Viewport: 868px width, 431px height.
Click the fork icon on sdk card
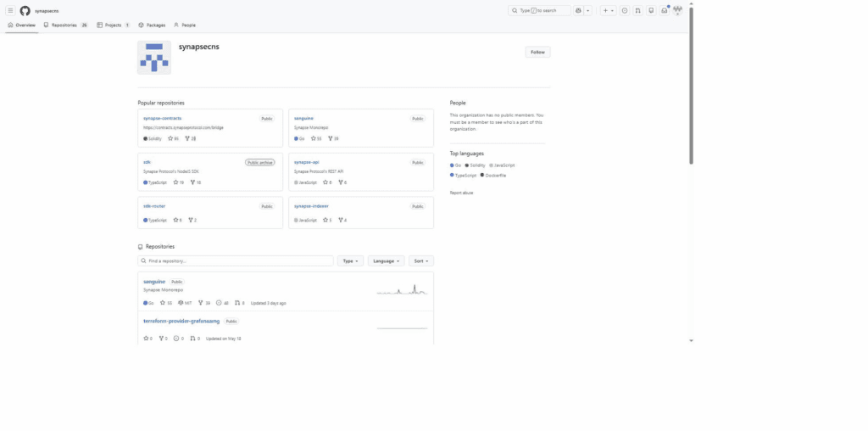point(192,182)
